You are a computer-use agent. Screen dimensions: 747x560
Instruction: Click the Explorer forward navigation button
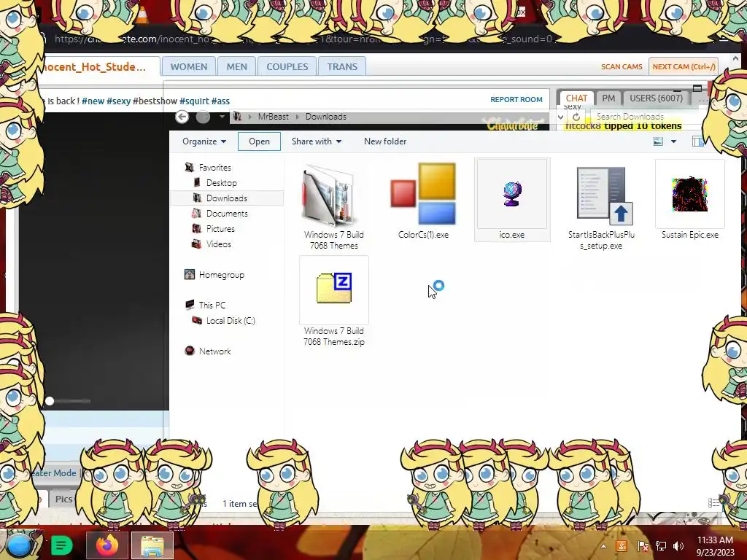(203, 117)
